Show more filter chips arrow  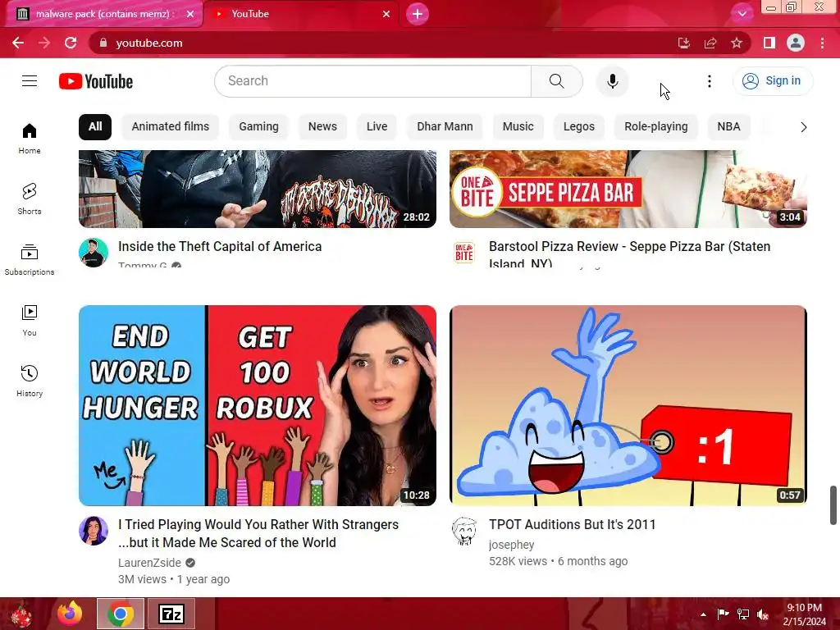(x=803, y=127)
